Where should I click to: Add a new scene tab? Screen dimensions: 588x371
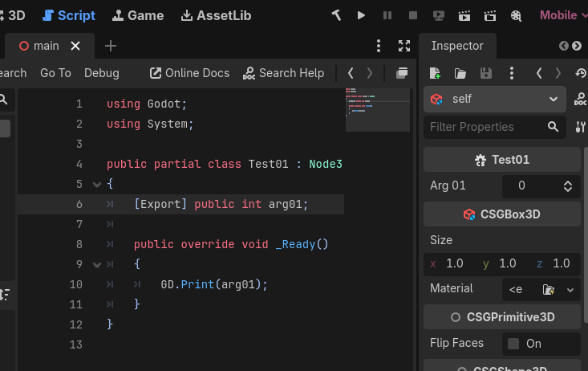(x=110, y=46)
